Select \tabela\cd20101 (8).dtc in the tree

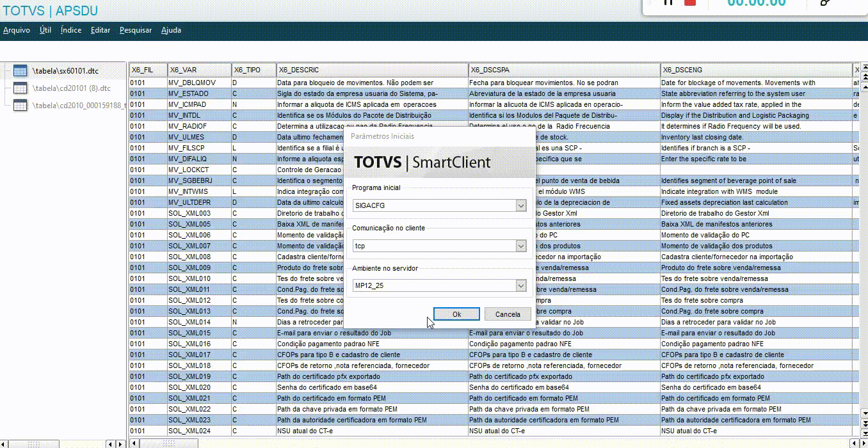(72, 88)
